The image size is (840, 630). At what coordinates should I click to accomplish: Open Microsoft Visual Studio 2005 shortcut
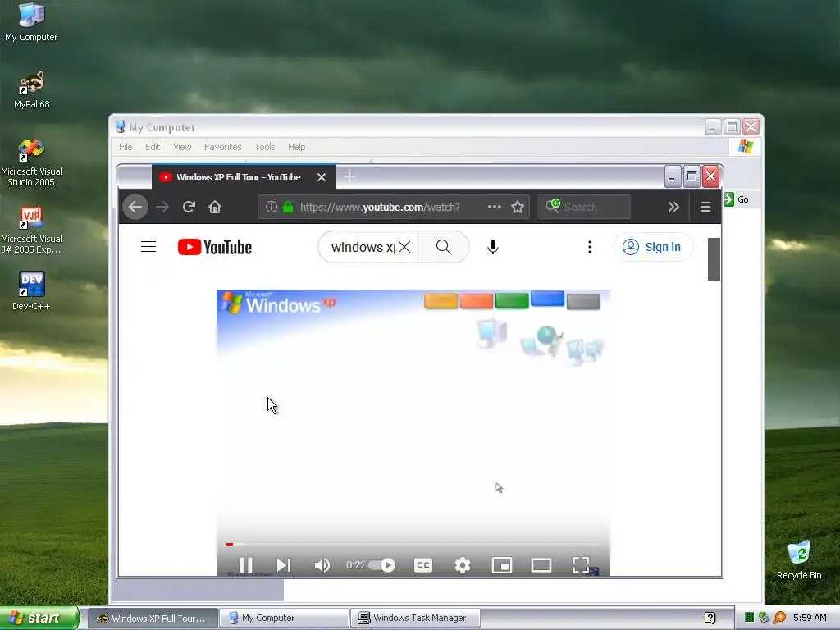click(x=31, y=163)
